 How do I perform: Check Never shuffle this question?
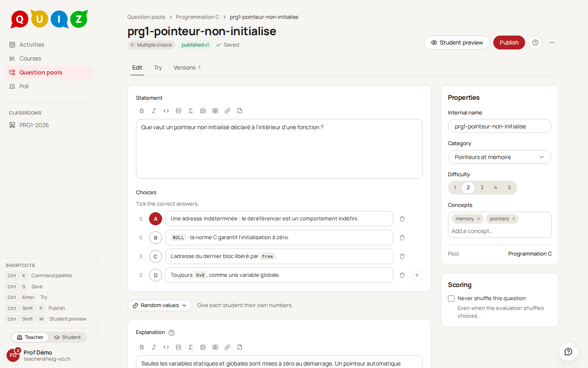[451, 298]
